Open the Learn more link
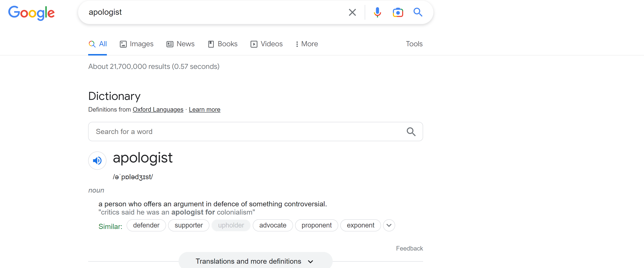 coord(204,110)
